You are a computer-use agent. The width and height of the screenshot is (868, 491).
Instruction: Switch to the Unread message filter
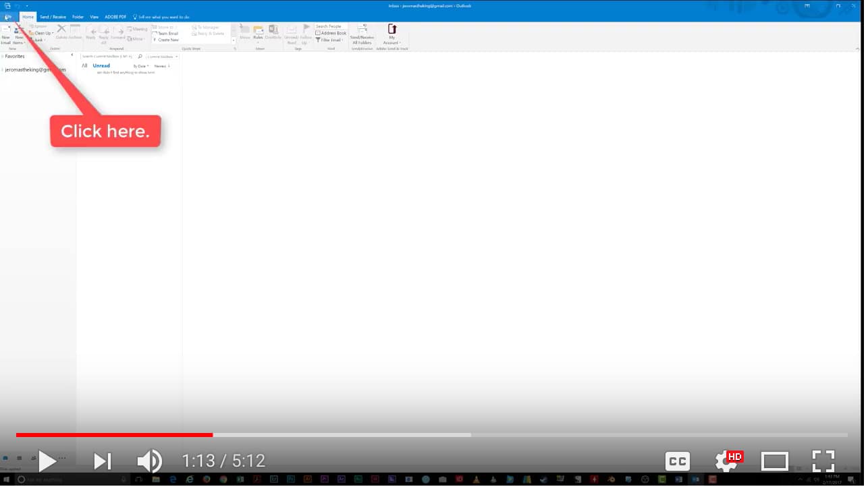tap(101, 65)
